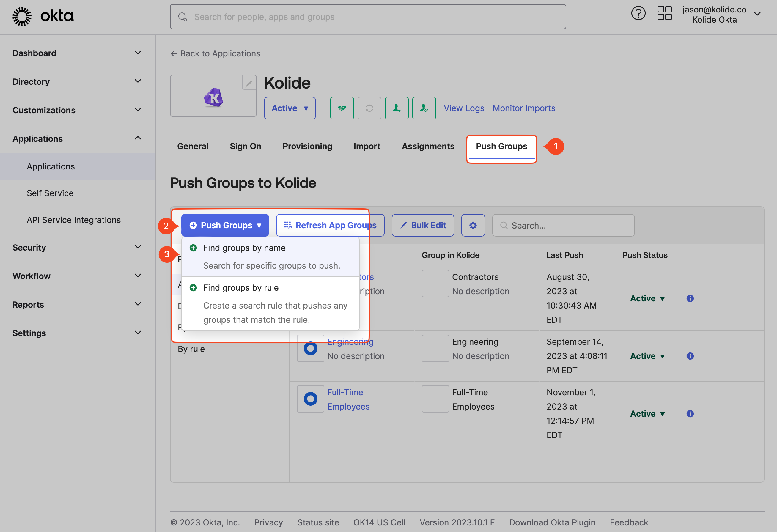Click info icon in Engineering row
This screenshot has width=777, height=532.
(x=690, y=356)
